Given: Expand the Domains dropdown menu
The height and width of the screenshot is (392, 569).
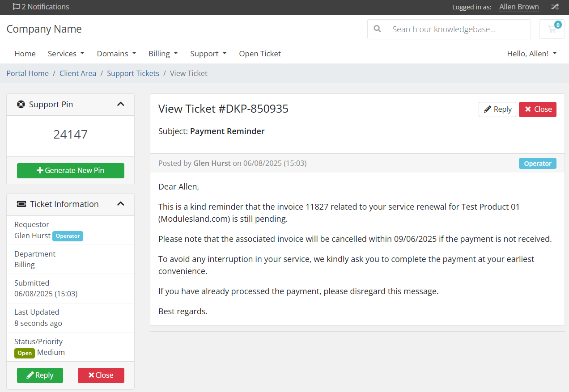Looking at the screenshot, I should [x=116, y=54].
